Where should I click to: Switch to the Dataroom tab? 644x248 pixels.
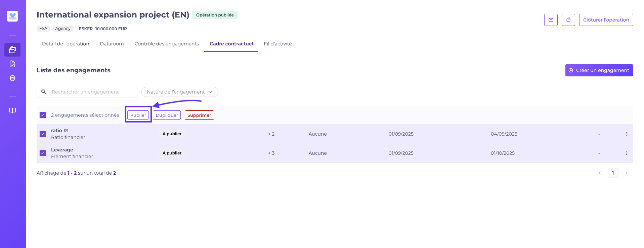(112, 44)
